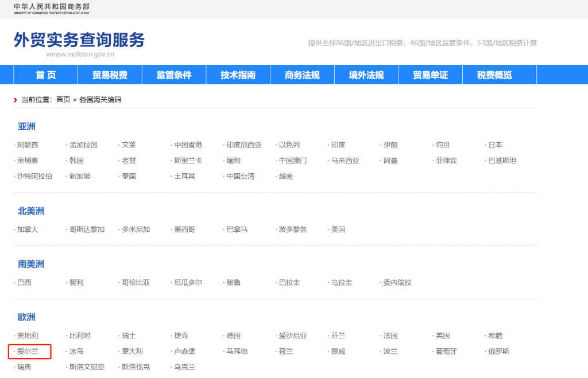Screen dimensions: 588x378
Task: Open the 日本 country link
Action: 495,145
